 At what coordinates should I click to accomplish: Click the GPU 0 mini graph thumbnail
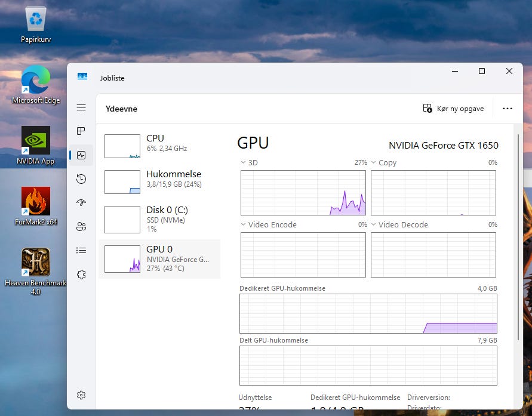[122, 258]
